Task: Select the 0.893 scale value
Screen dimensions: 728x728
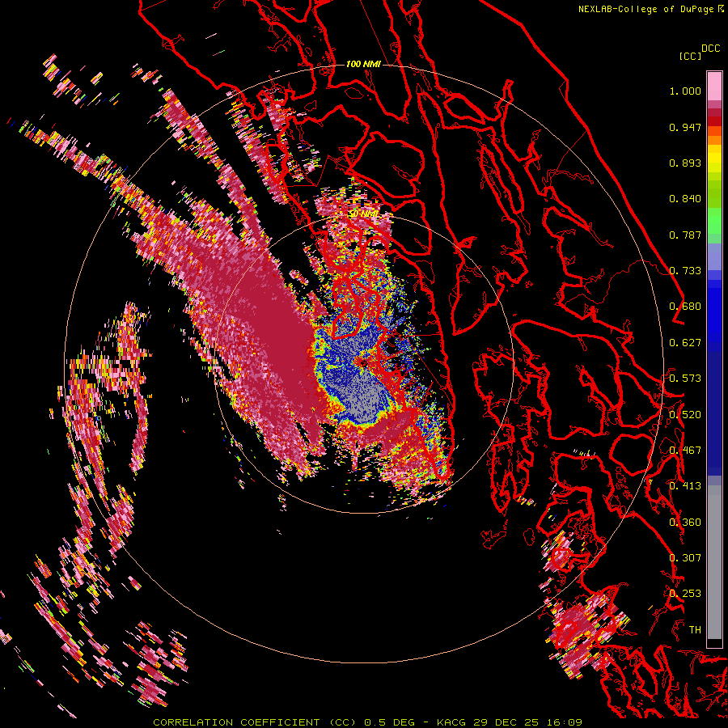Action: (685, 163)
